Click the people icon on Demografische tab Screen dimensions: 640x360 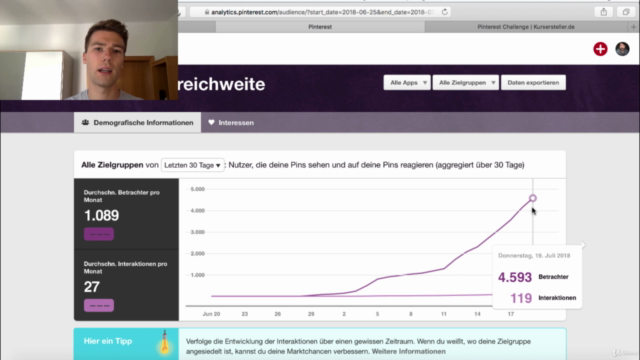click(x=85, y=122)
